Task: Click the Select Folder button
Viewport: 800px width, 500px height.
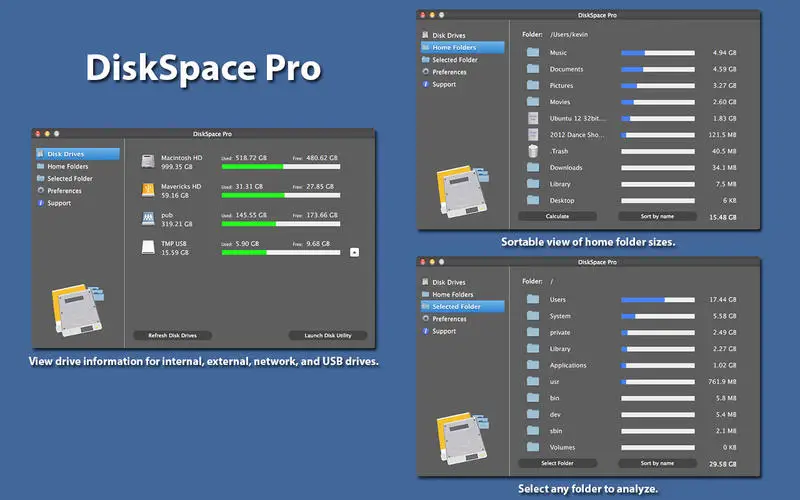Action: point(557,463)
